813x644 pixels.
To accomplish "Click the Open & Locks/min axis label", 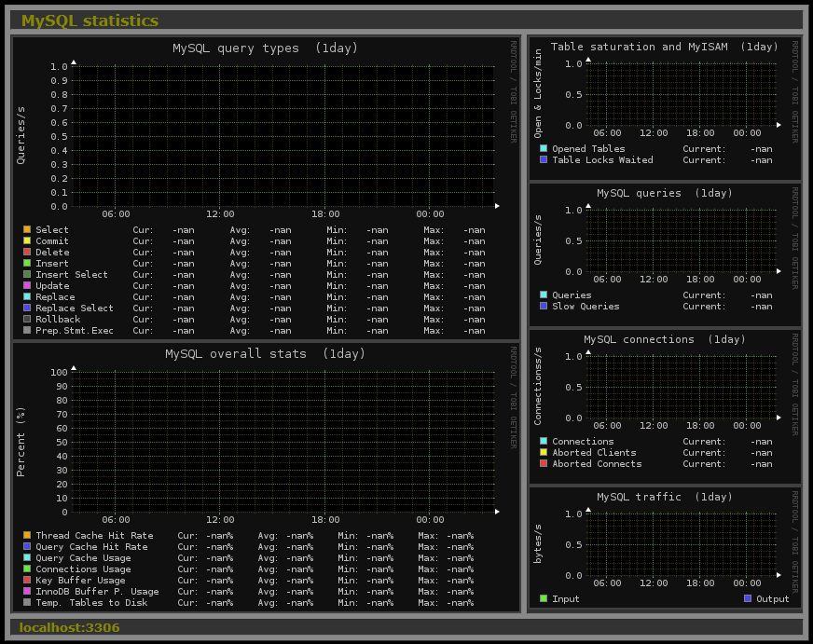I will point(538,93).
